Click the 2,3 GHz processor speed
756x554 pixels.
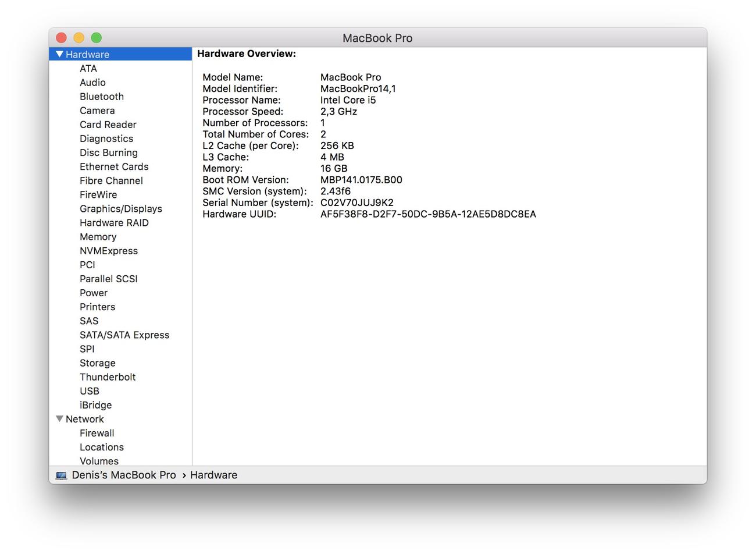point(338,111)
